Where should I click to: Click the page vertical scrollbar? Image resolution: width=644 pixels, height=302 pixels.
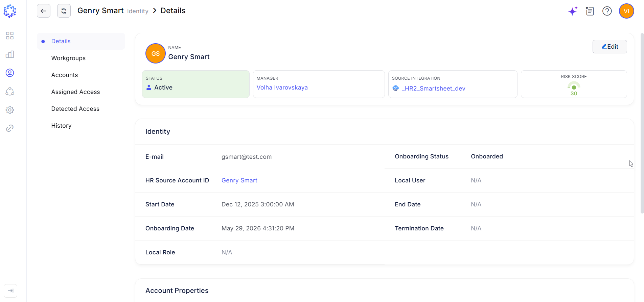coord(642,123)
